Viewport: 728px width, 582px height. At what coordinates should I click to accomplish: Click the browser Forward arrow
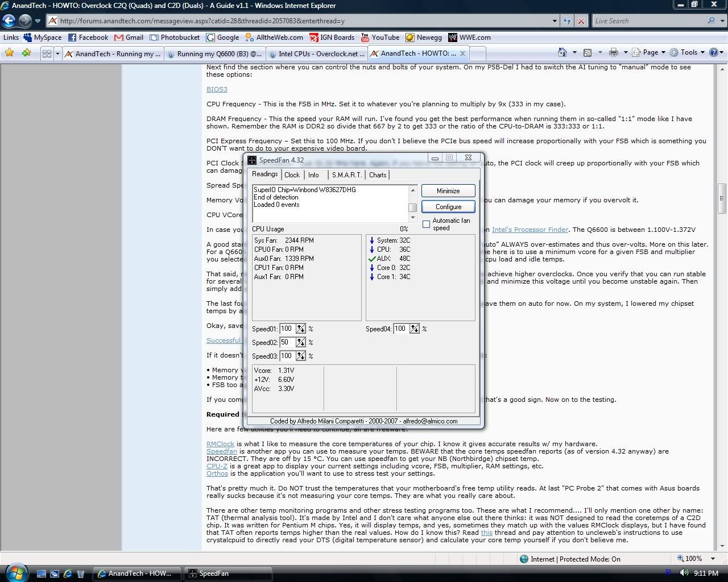(x=25, y=21)
